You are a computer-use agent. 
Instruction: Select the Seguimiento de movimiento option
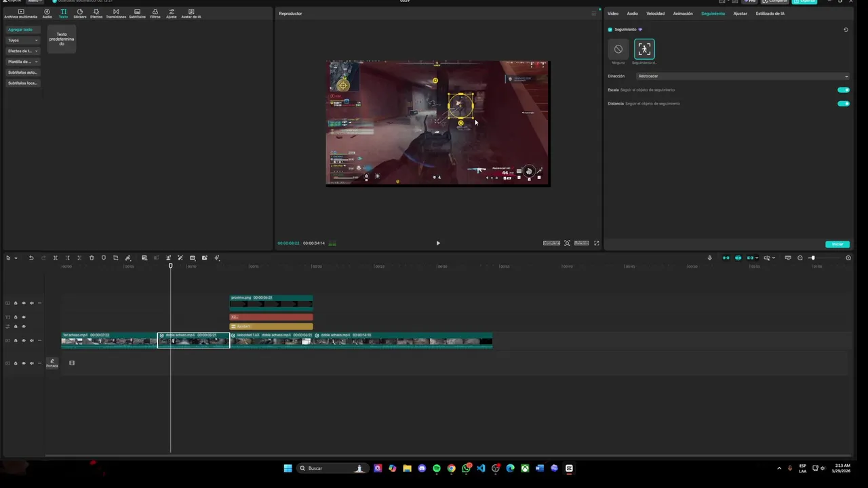[644, 49]
